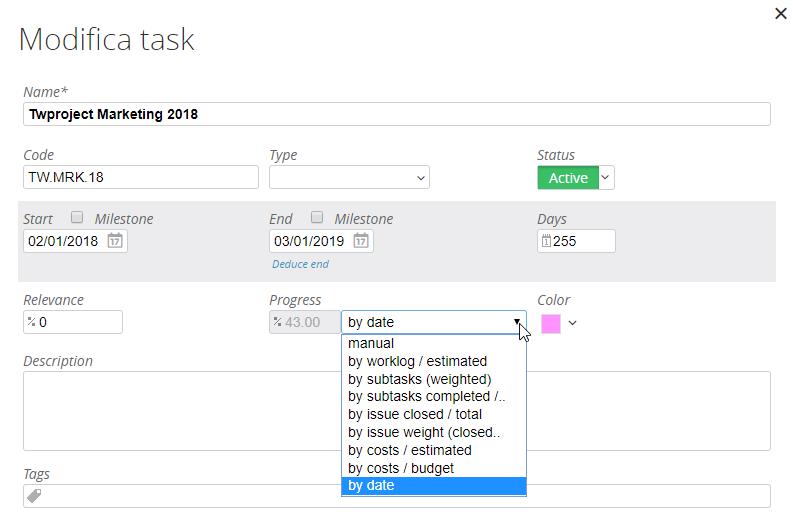793x522 pixels.
Task: Choose 'by costs / budget' option
Action: tap(400, 468)
